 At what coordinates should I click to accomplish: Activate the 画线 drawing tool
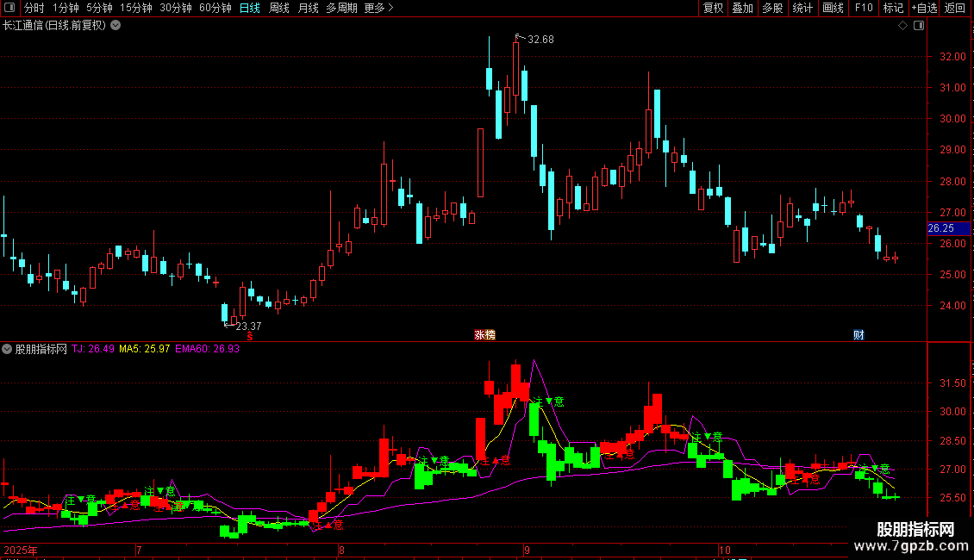point(833,8)
